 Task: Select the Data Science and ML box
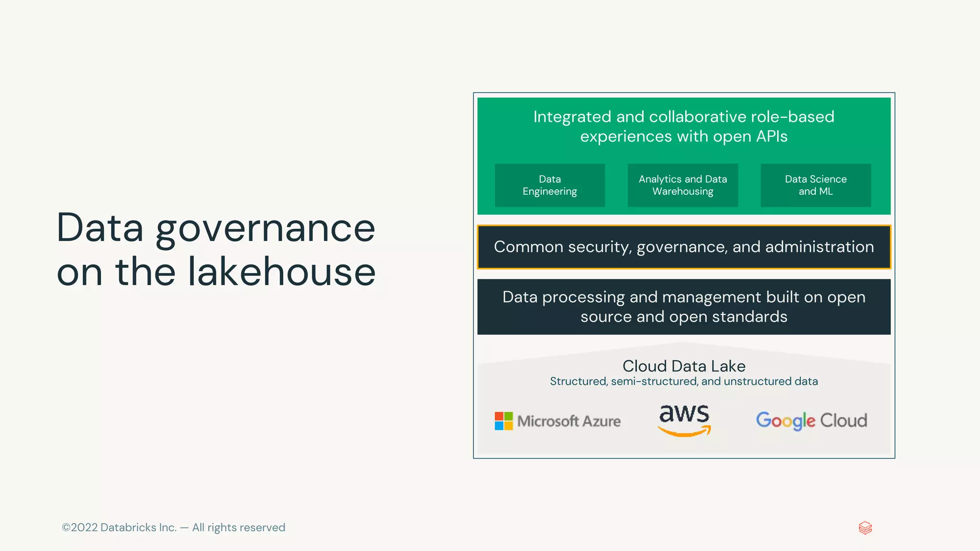(x=816, y=185)
